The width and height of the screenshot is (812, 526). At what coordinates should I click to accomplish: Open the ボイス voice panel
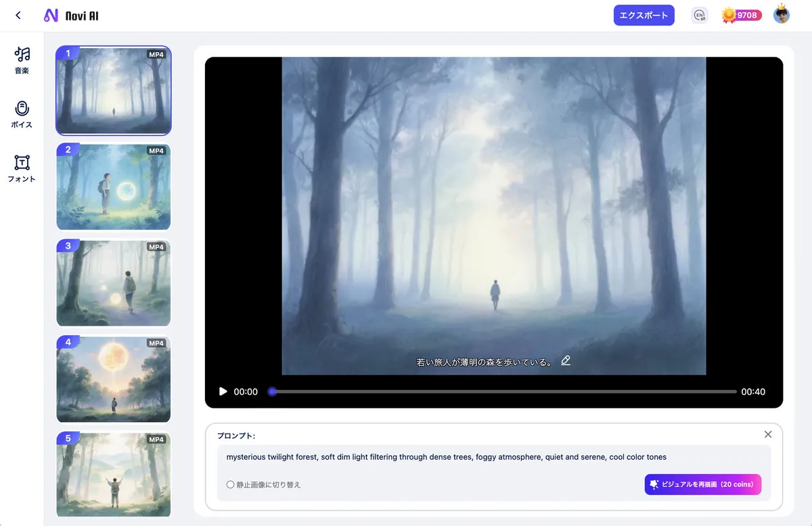pyautogui.click(x=22, y=114)
